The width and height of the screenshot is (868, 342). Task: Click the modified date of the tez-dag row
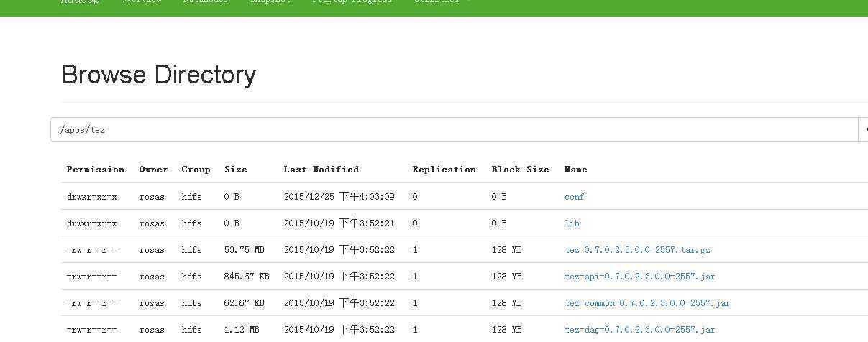click(339, 330)
